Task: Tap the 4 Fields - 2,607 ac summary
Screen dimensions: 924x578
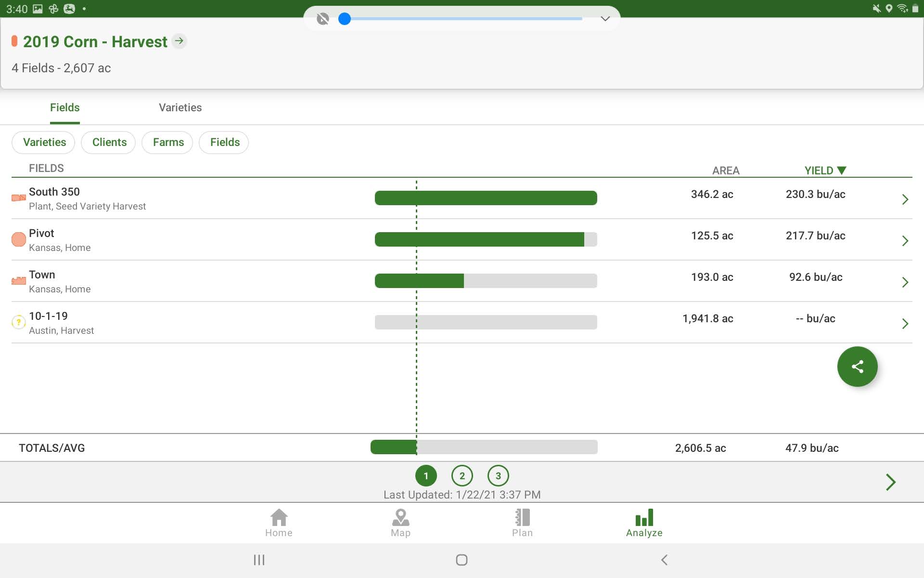Action: click(61, 68)
